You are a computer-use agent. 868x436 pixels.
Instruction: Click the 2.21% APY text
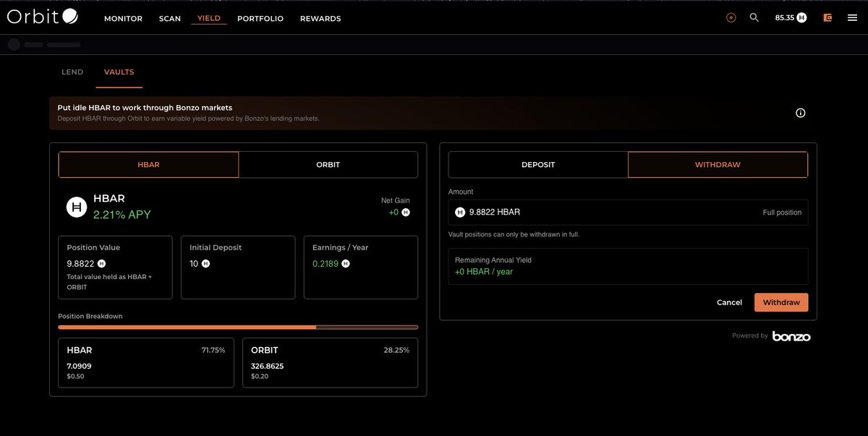tap(122, 215)
